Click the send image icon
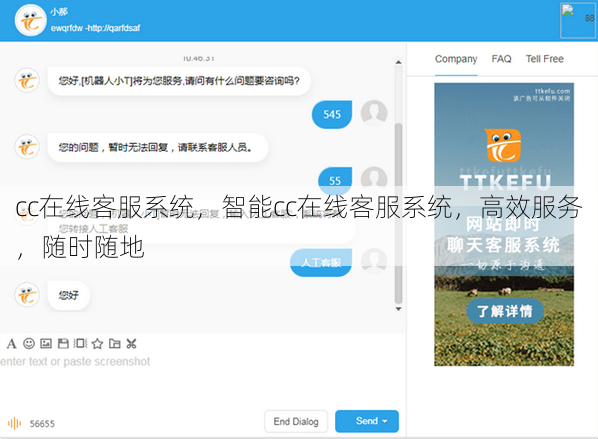This screenshot has height=439, width=598. tap(46, 344)
